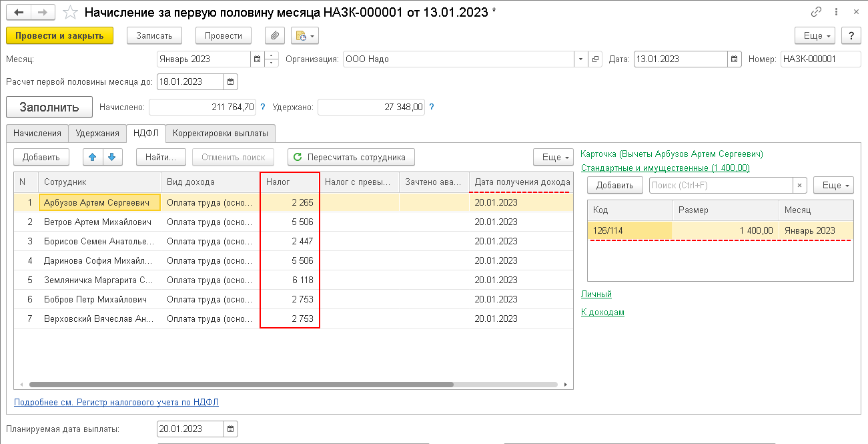Open the help question mark button
Viewport: 868px width, 444px height.
(851, 36)
